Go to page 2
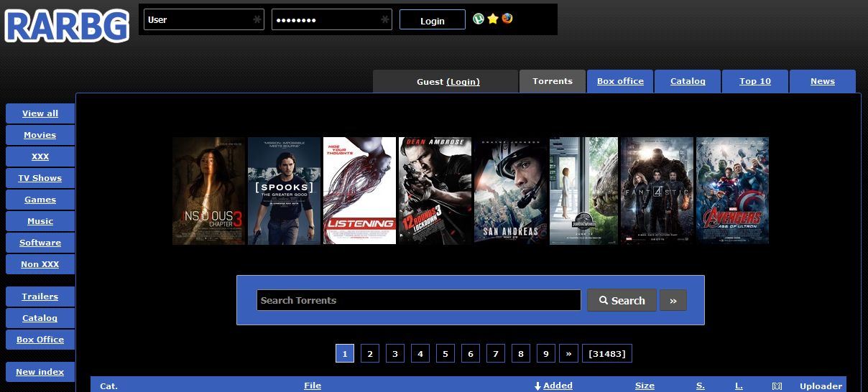Image resolution: width=868 pixels, height=392 pixels. [x=370, y=353]
